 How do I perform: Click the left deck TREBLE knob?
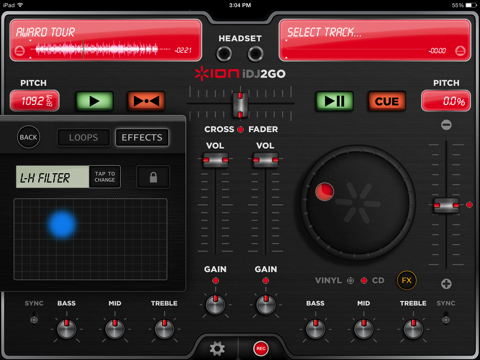tap(164, 329)
